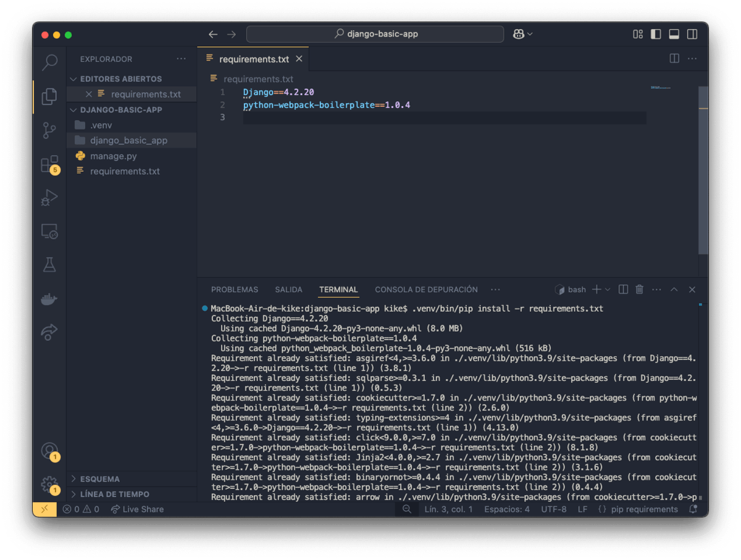Open zoom magnifier in status bar

tap(407, 509)
